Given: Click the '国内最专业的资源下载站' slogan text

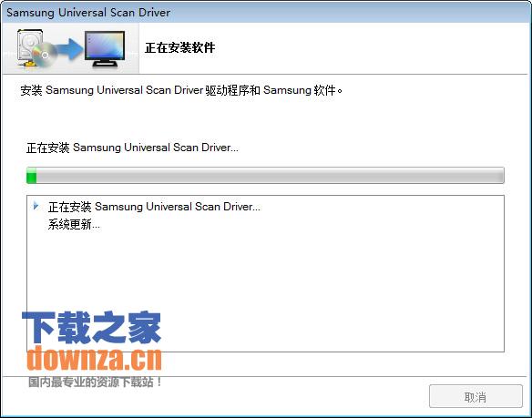Looking at the screenshot, I should pos(95,382).
